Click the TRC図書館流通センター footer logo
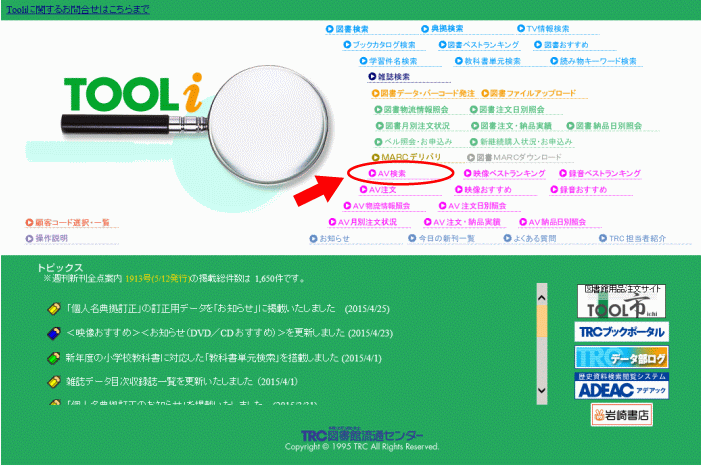Screen dimensions: 701x466 click(362, 435)
